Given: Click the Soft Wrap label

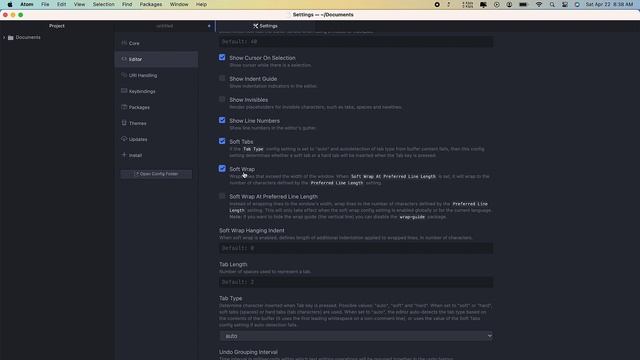Looking at the screenshot, I should tap(242, 169).
